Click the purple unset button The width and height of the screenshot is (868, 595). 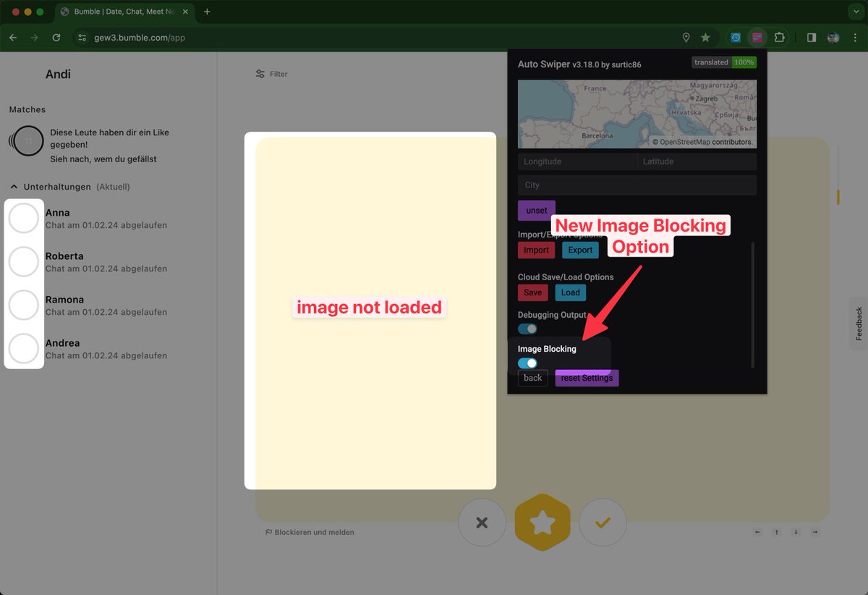pyautogui.click(x=537, y=211)
